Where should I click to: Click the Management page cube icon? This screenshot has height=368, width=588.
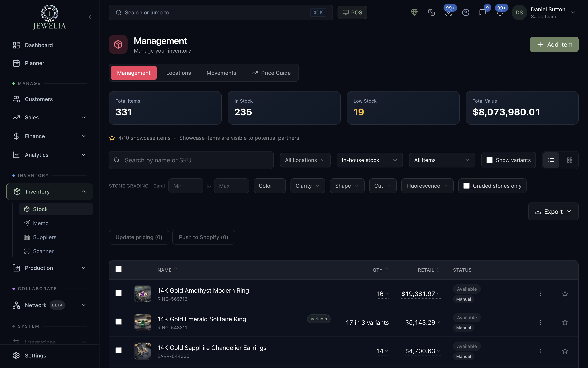118,44
